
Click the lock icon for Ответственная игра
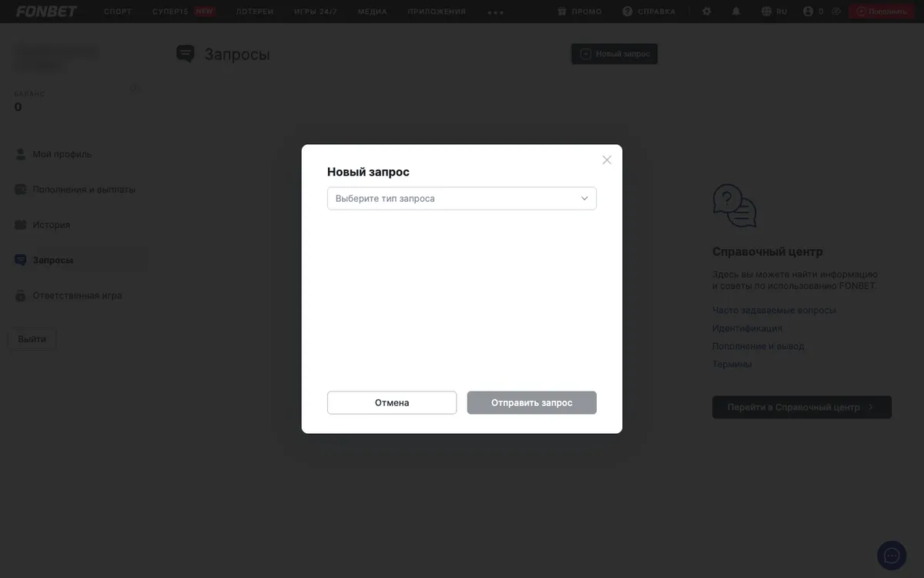point(21,296)
